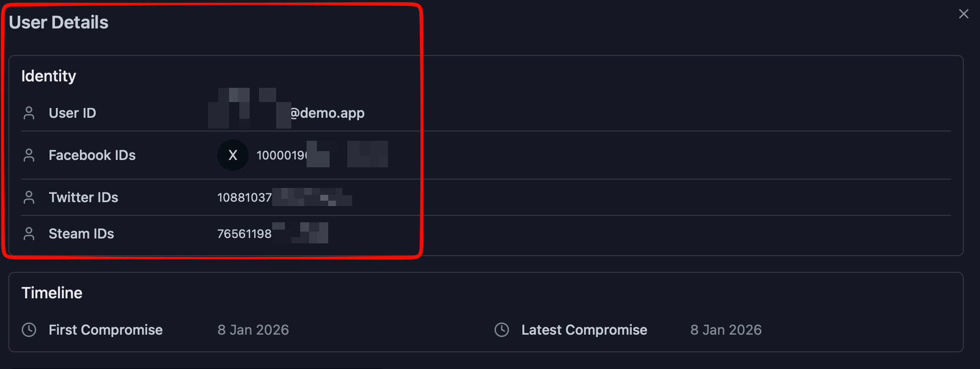
Task: Click the person icon beside Facebook IDs
Action: [29, 156]
